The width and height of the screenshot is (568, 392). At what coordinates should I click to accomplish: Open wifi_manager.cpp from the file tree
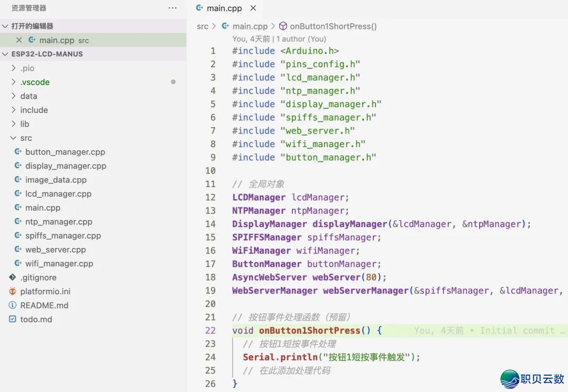click(x=59, y=263)
